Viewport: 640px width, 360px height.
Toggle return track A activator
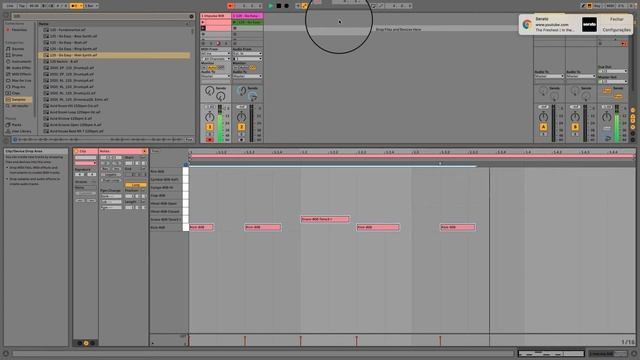pyautogui.click(x=543, y=127)
